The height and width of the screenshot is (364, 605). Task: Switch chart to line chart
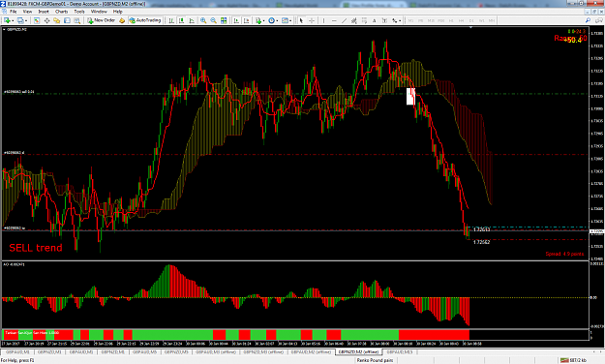coord(192,20)
